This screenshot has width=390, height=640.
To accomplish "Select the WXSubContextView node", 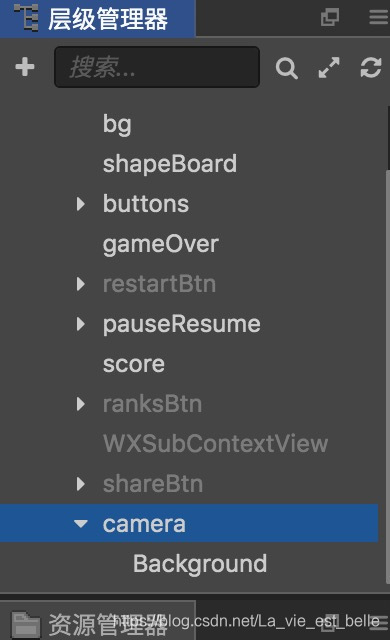I will click(x=215, y=444).
